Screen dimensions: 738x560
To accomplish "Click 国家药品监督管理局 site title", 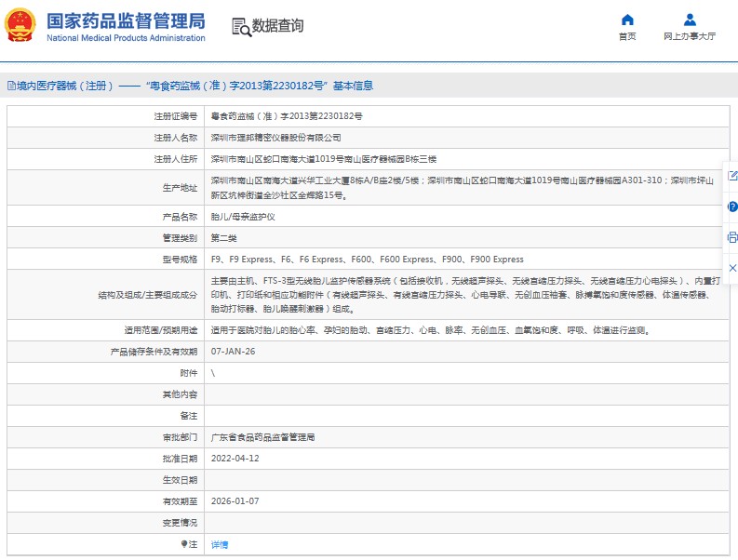I will (x=125, y=21).
